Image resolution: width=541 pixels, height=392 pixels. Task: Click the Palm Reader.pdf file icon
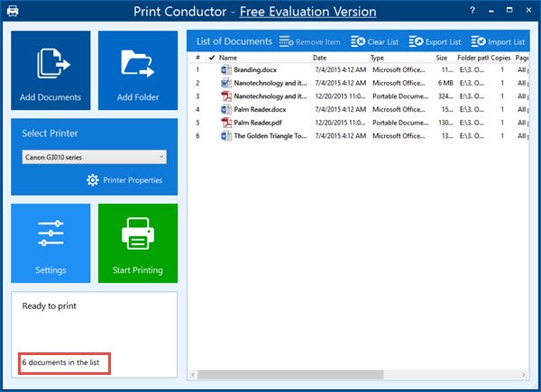226,123
